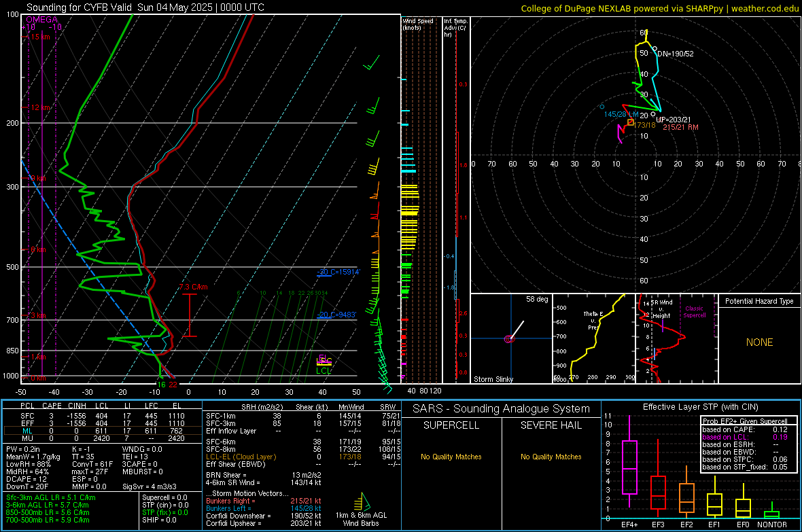Screen dimensions: 802x532
Task: Click the UP=203/21 Corfidi upshear marker
Action: (x=653, y=114)
